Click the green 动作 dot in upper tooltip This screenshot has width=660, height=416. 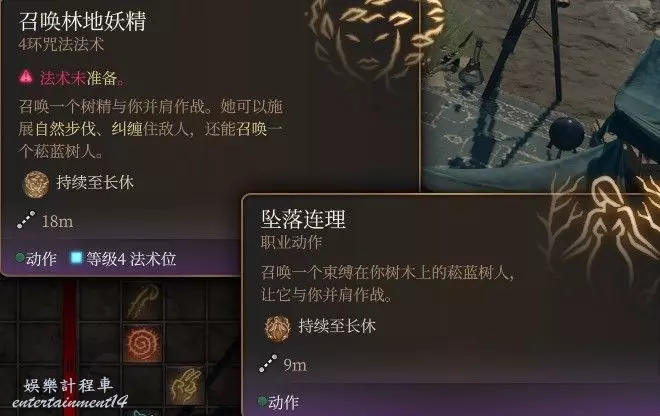20,257
